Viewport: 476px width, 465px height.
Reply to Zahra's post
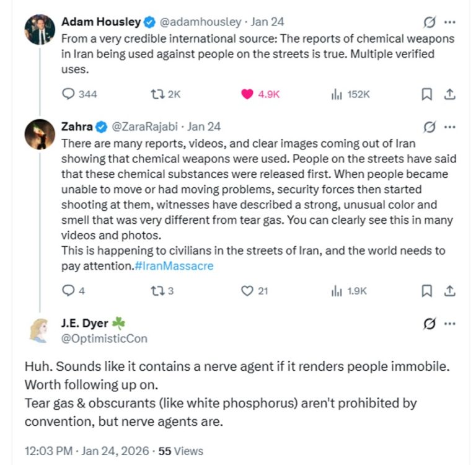point(69,290)
